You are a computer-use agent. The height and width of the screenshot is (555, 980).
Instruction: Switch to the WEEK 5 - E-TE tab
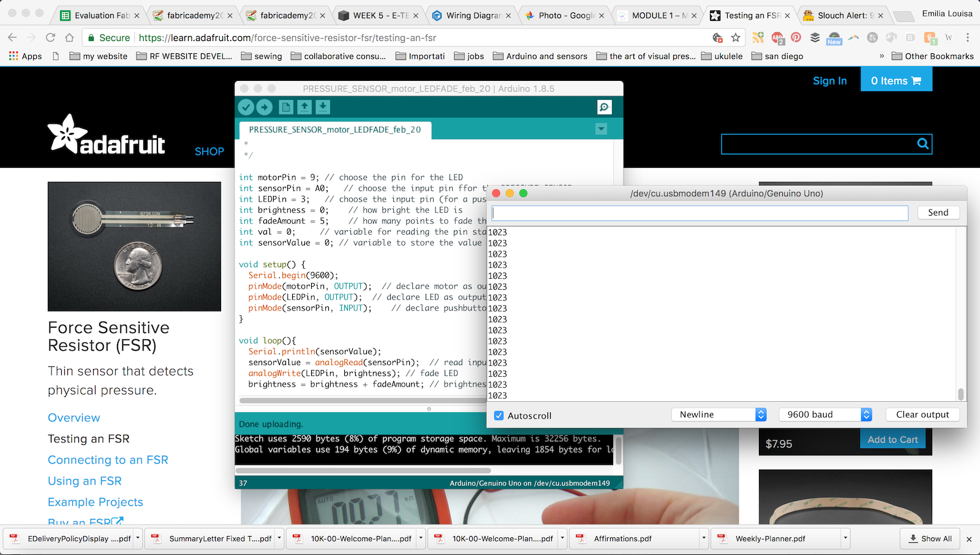379,15
